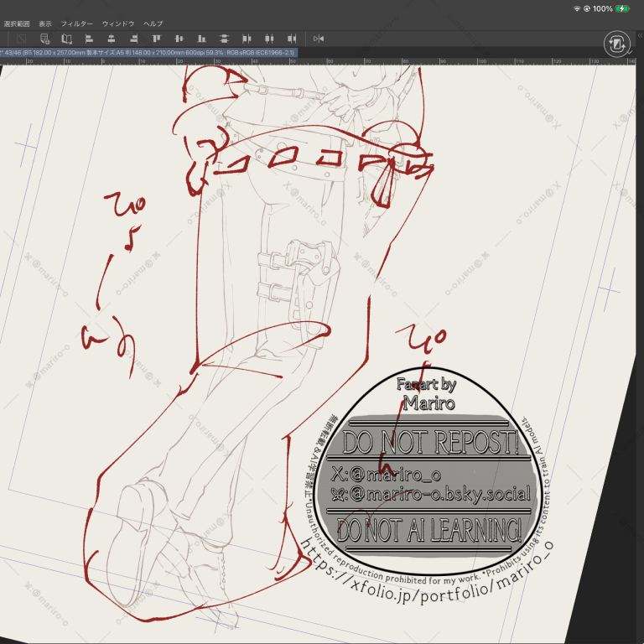Click the horizontal ruler above the canvas
Screen dimensions: 644x644
tap(335, 61)
